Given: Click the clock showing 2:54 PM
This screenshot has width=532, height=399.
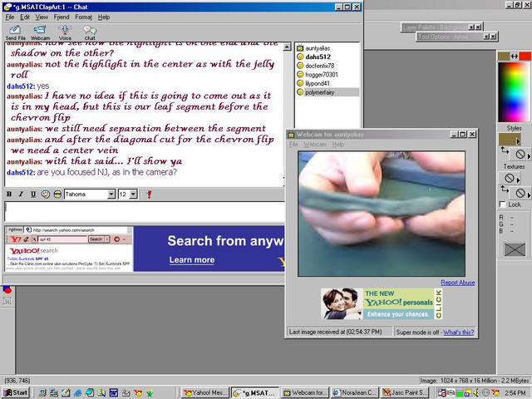Looking at the screenshot, I should [x=515, y=393].
